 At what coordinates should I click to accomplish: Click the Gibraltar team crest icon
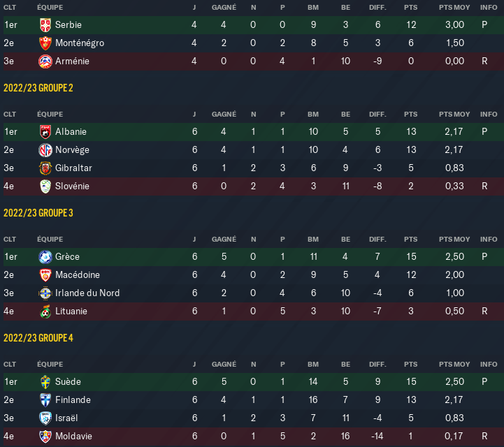click(x=45, y=168)
